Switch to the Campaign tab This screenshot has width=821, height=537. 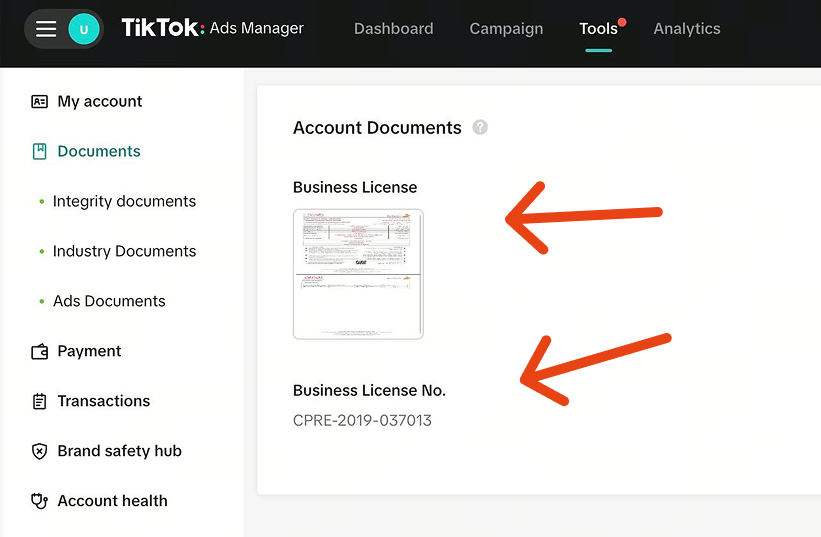pos(506,28)
